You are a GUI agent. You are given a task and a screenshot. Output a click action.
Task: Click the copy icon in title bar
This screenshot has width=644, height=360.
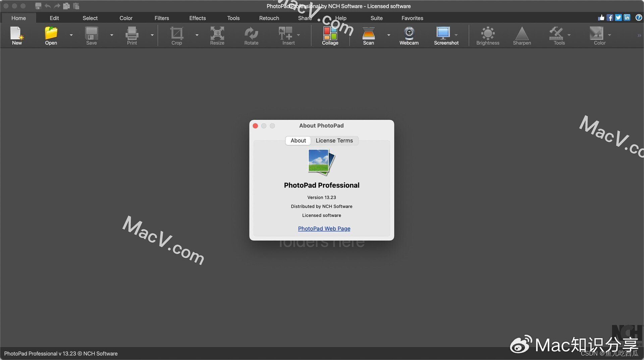pos(66,6)
